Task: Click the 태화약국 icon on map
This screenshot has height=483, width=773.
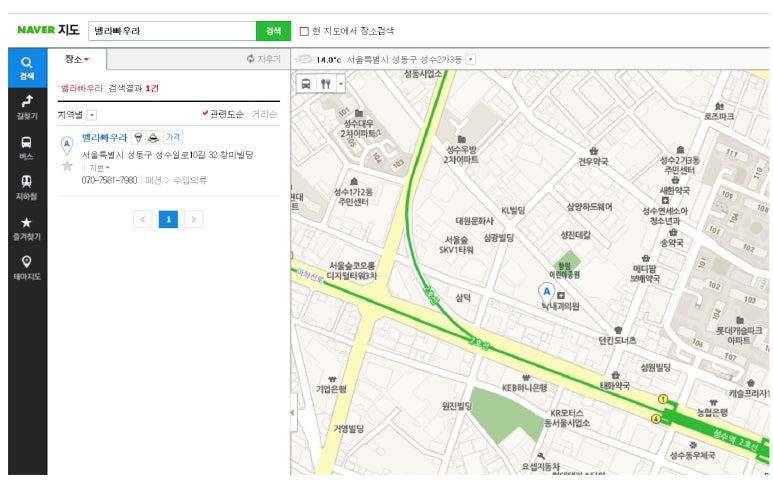Action: [615, 375]
